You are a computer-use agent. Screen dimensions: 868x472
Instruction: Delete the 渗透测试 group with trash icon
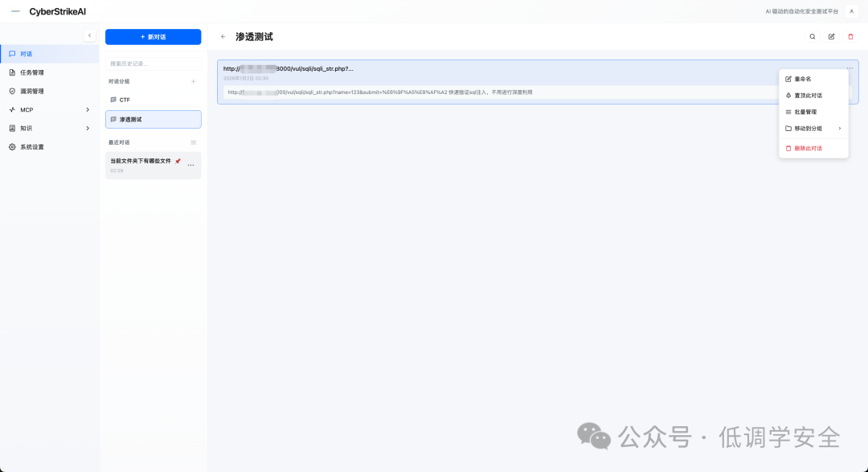[851, 37]
